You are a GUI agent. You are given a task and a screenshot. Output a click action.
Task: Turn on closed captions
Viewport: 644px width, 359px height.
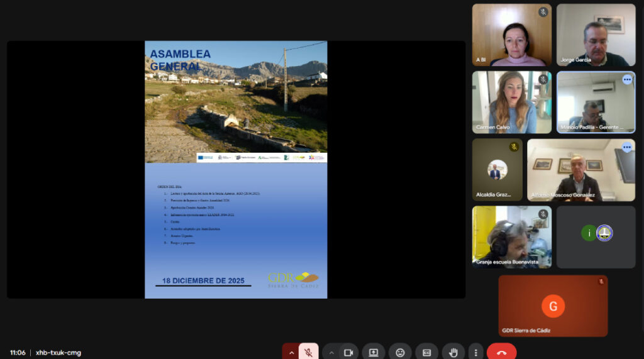click(x=426, y=352)
